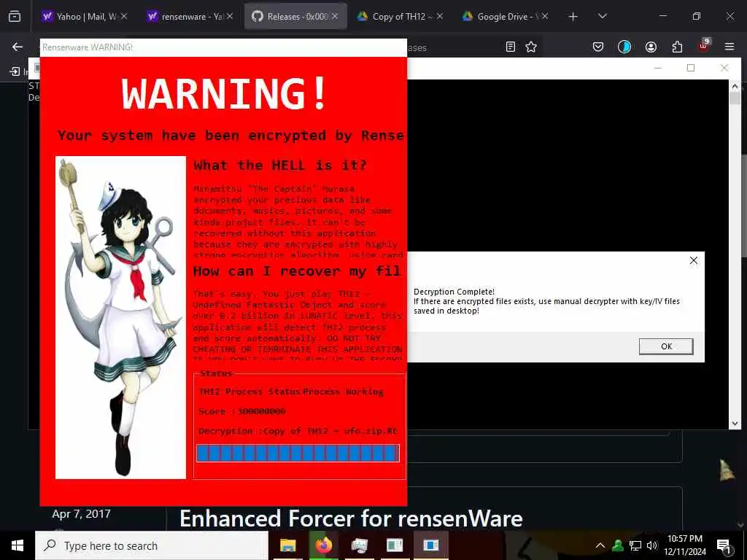Toggle reader view in address bar
The height and width of the screenshot is (560, 747).
click(x=510, y=47)
